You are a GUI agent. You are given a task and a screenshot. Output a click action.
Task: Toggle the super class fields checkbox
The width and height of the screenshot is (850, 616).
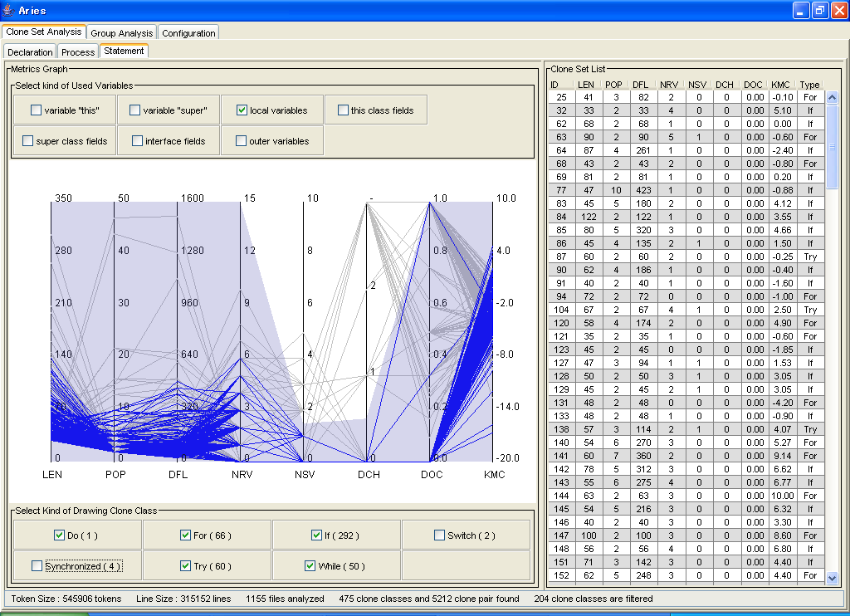coord(28,141)
